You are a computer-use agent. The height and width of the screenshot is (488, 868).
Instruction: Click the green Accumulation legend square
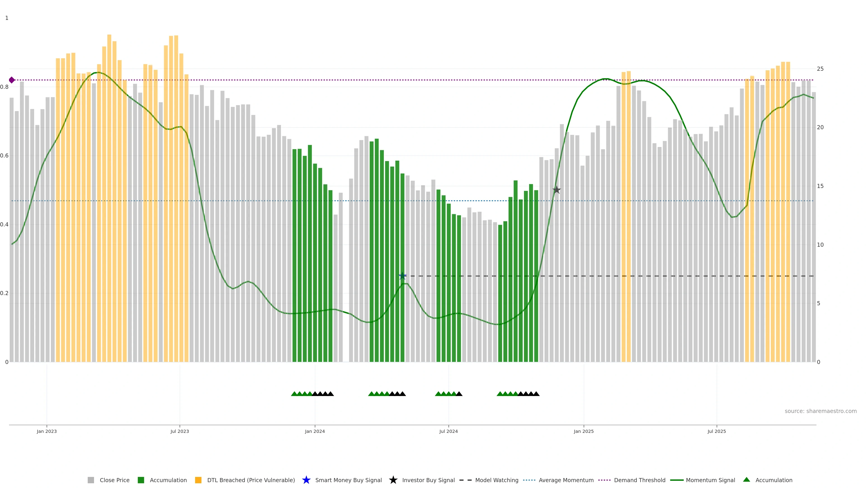pyautogui.click(x=141, y=480)
